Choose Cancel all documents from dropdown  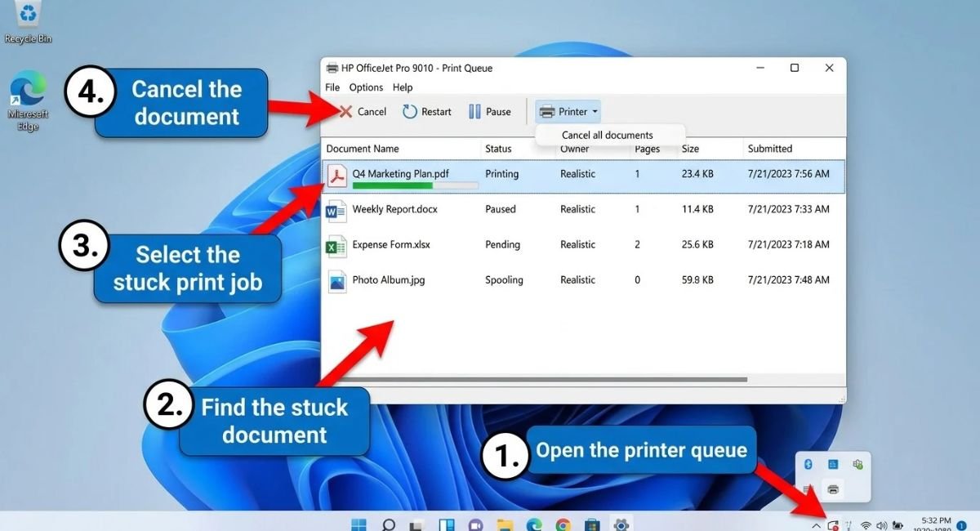tap(608, 135)
